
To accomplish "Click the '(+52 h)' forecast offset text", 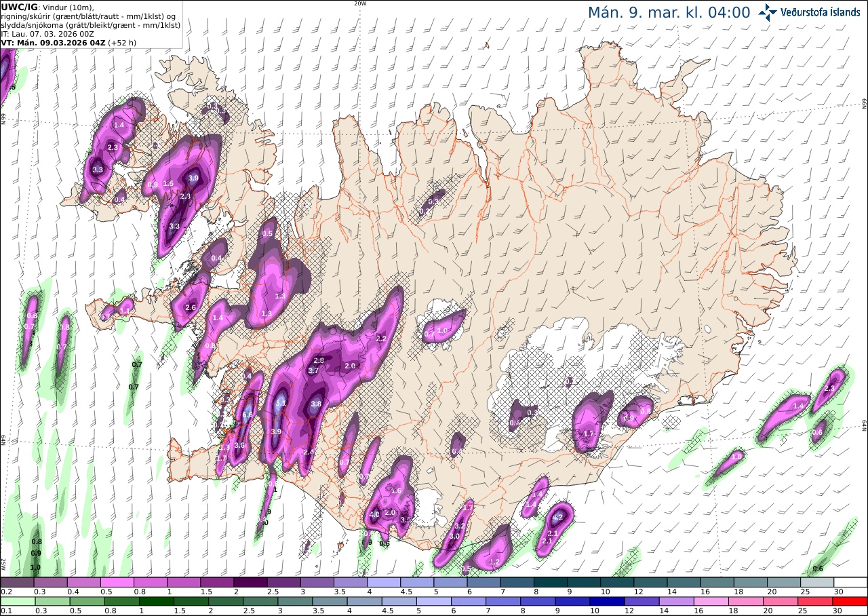I will [121, 42].
